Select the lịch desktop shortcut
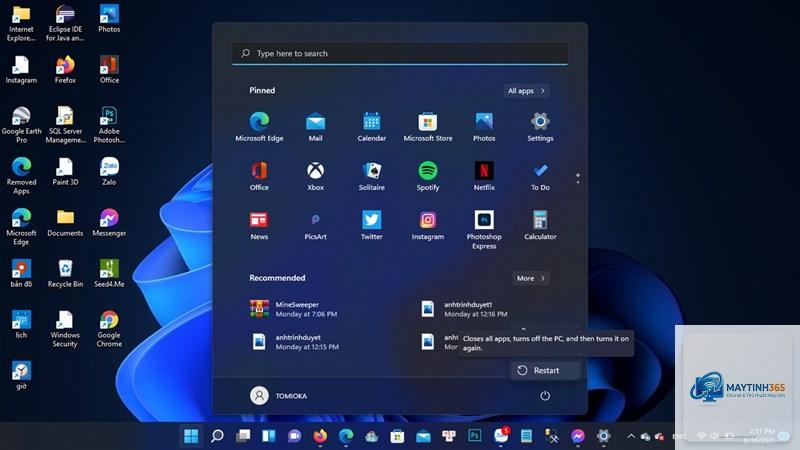 pyautogui.click(x=21, y=326)
